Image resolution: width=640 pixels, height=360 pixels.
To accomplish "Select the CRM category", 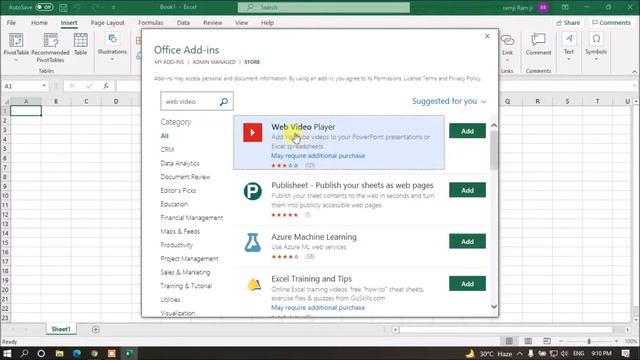I will (x=167, y=150).
